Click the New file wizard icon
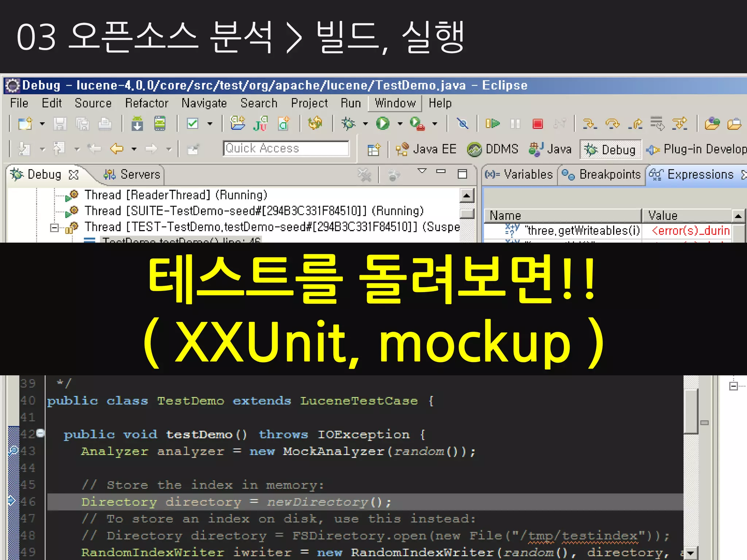Screen dimensions: 747x560 coord(25,124)
